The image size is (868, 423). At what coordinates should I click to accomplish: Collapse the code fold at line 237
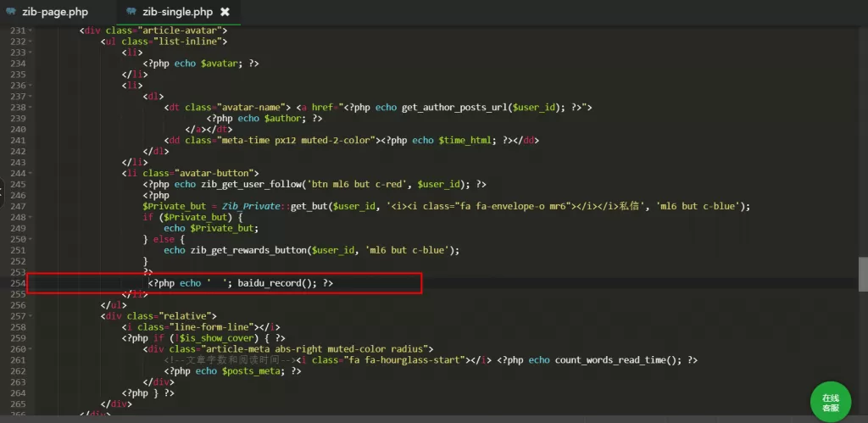click(30, 97)
